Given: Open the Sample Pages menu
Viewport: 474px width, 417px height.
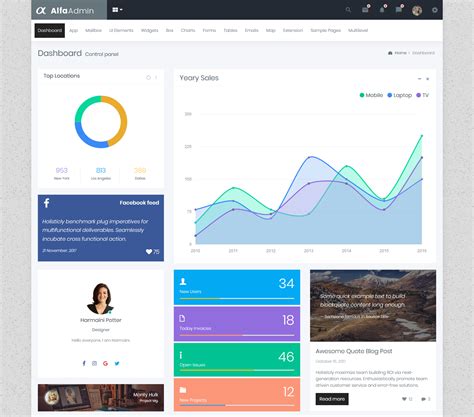Looking at the screenshot, I should 325,31.
